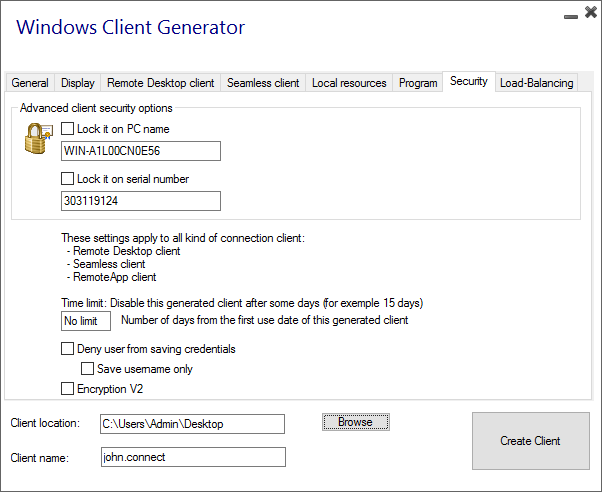602x492 pixels.
Task: Enable Lock it on PC name
Action: [x=68, y=129]
